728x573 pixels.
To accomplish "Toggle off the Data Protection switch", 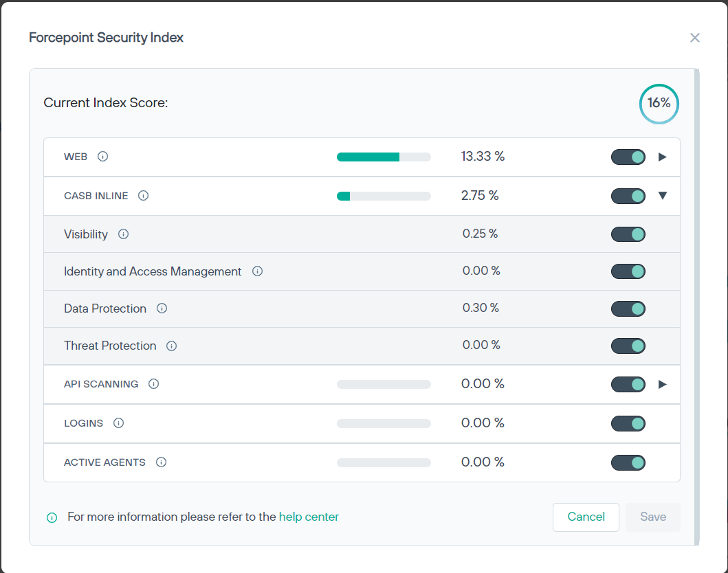I will (628, 308).
